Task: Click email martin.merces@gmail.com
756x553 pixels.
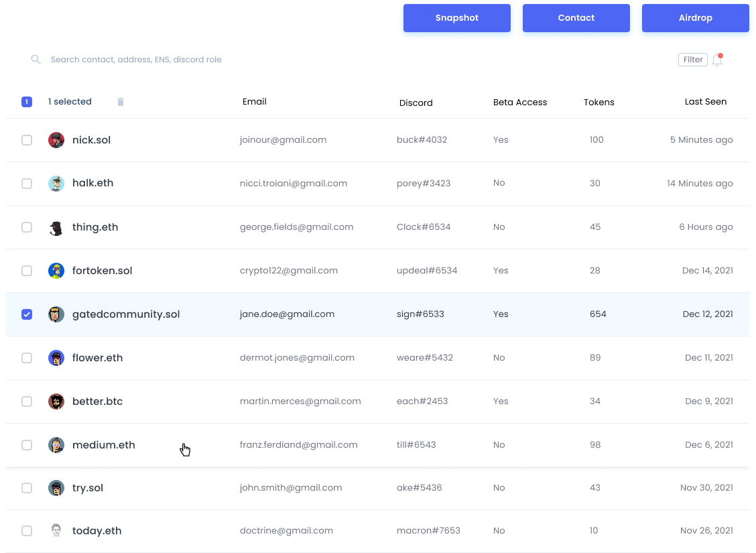Action: (x=300, y=401)
